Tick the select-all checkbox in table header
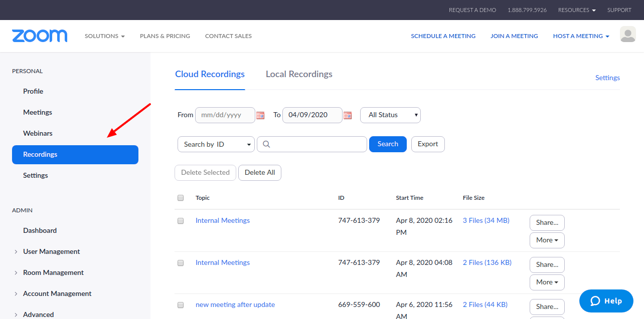644x319 pixels. tap(181, 198)
